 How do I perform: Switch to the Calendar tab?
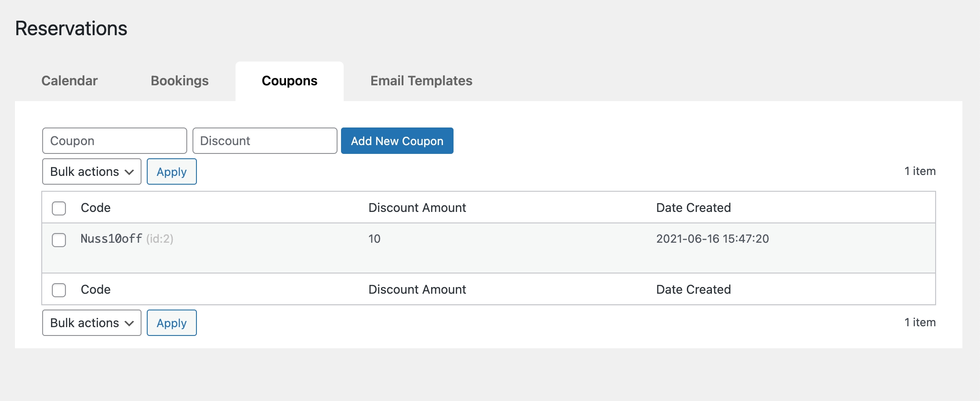(69, 81)
